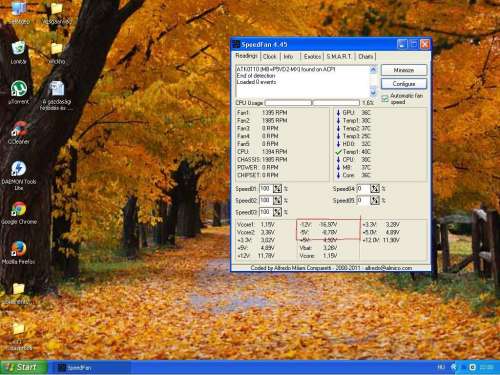
Task: Select the 'Fan2 1985 RPM' reading
Action: [262, 120]
